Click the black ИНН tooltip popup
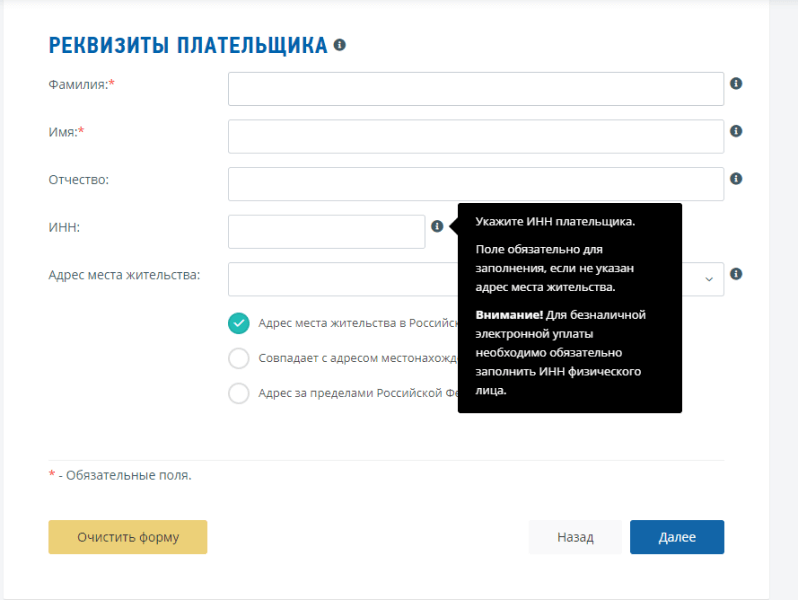798x600 pixels. [x=569, y=308]
